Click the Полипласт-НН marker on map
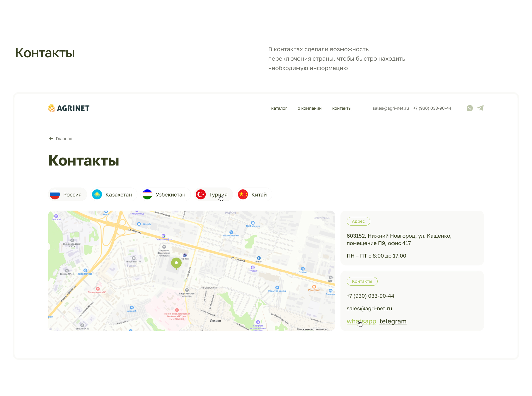 tap(231, 232)
